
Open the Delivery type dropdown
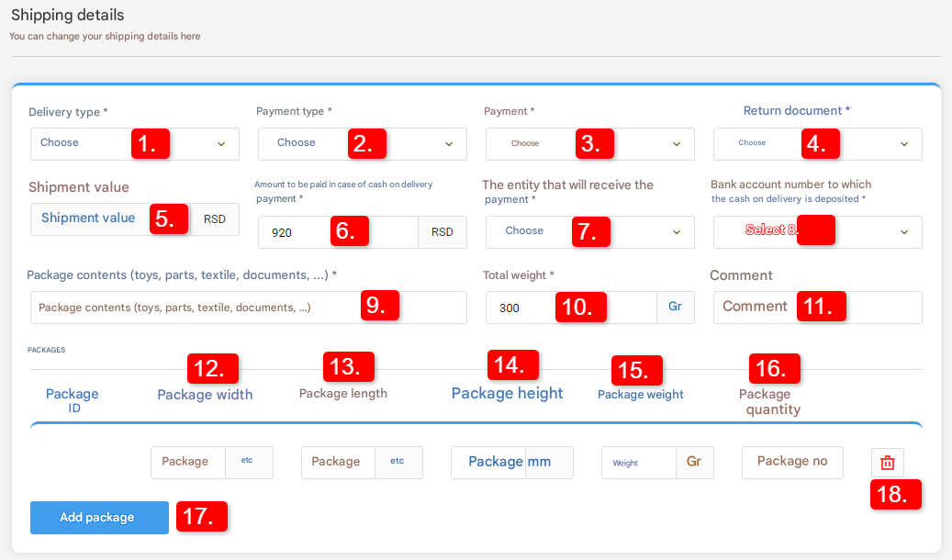[134, 144]
